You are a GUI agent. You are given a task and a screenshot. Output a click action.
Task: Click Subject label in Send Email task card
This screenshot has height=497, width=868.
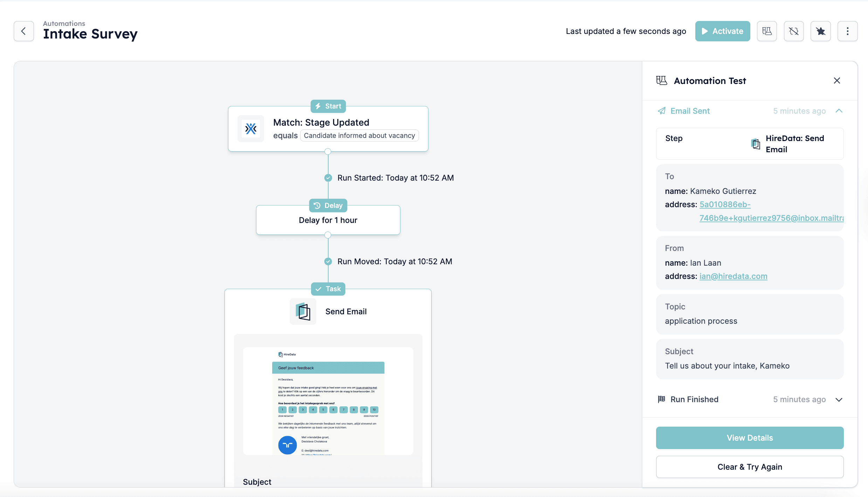pos(257,482)
